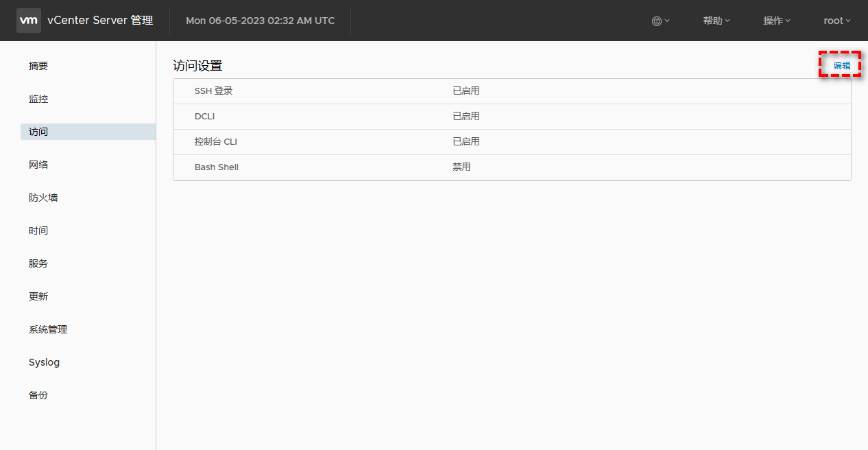The image size is (868, 450).
Task: Open the 服务 services page
Action: click(38, 263)
